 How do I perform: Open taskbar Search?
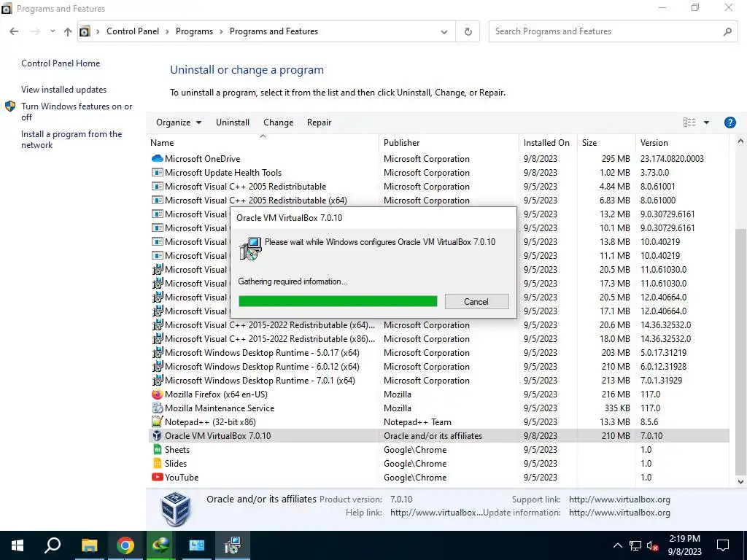pos(53,545)
